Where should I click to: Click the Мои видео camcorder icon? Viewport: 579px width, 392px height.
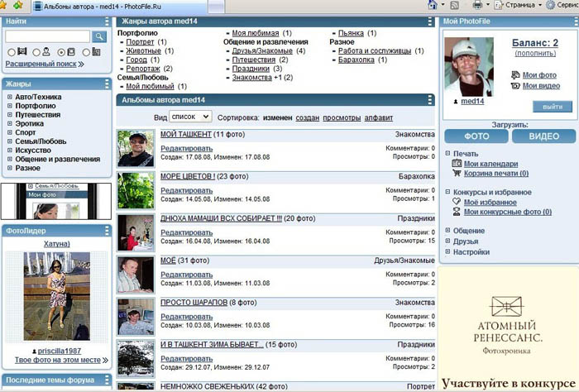click(515, 86)
